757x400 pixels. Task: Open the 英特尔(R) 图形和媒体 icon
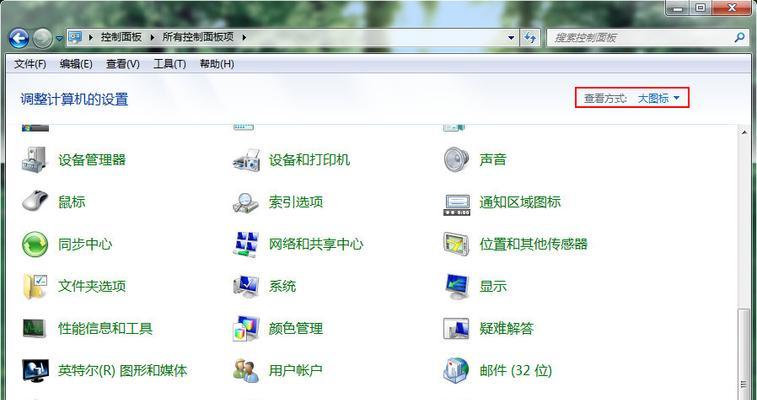coord(35,371)
